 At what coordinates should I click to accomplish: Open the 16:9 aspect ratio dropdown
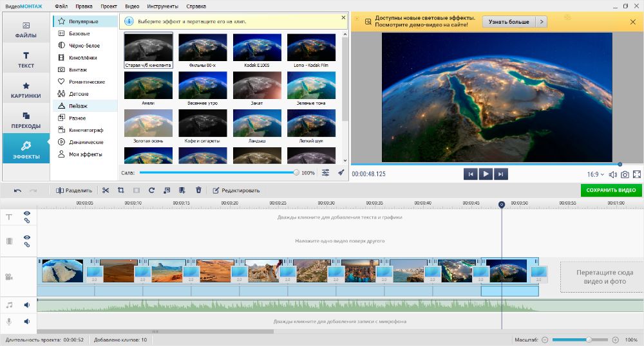tap(596, 174)
